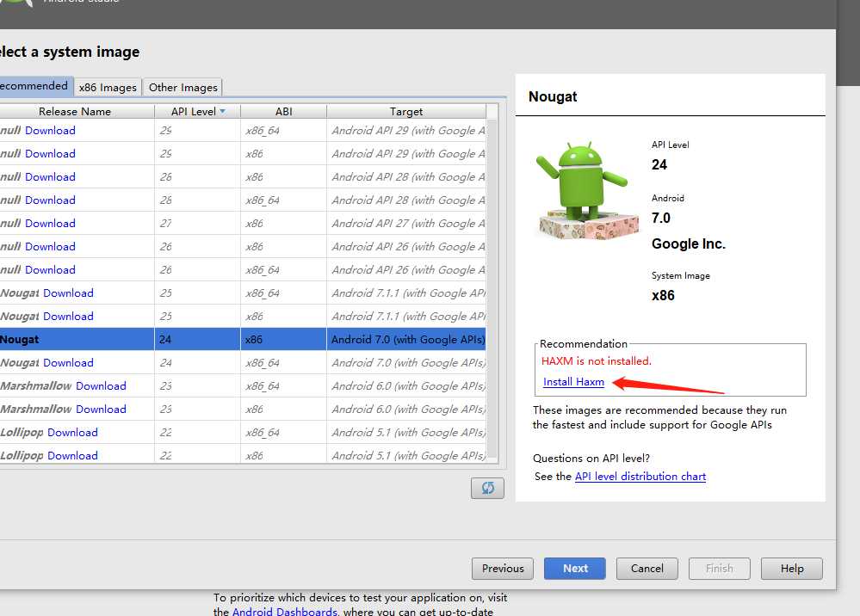Download API 29 x86 system image
The height and width of the screenshot is (616, 860).
[x=50, y=153]
